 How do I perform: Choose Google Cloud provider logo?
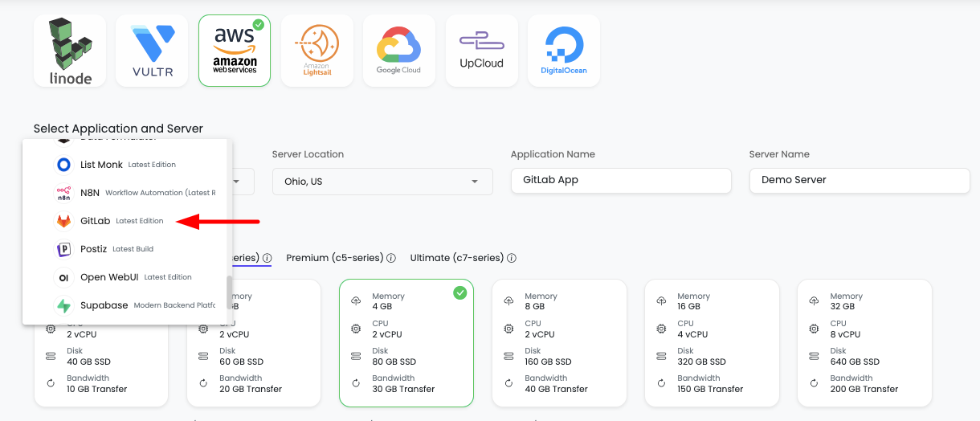point(399,50)
